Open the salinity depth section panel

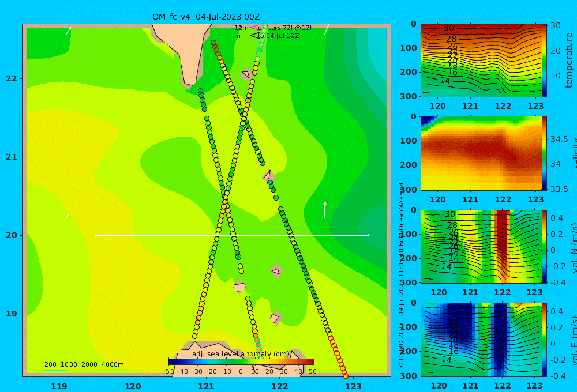coord(481,153)
